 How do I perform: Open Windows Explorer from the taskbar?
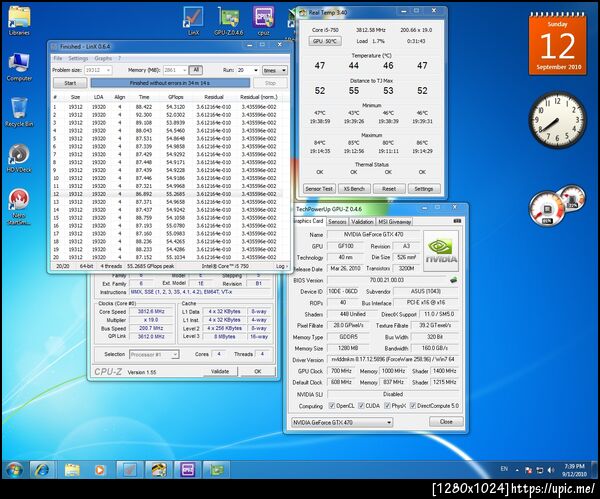tap(72, 470)
